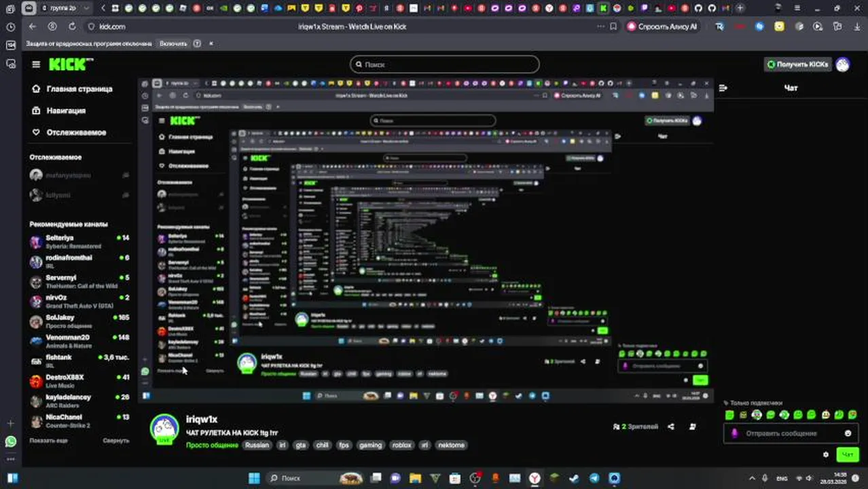The image size is (868, 489).
Task: Open Selteriya recommended channel
Action: coord(79,242)
